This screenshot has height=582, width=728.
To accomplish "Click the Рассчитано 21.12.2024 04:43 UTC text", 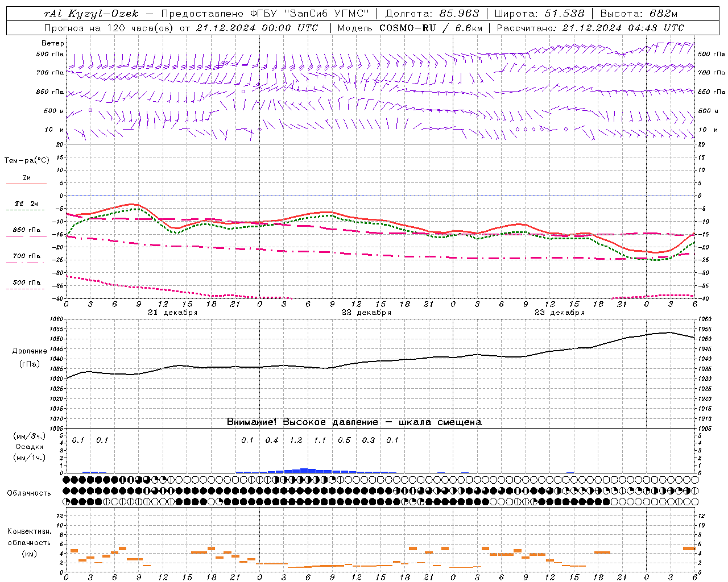I will point(590,28).
